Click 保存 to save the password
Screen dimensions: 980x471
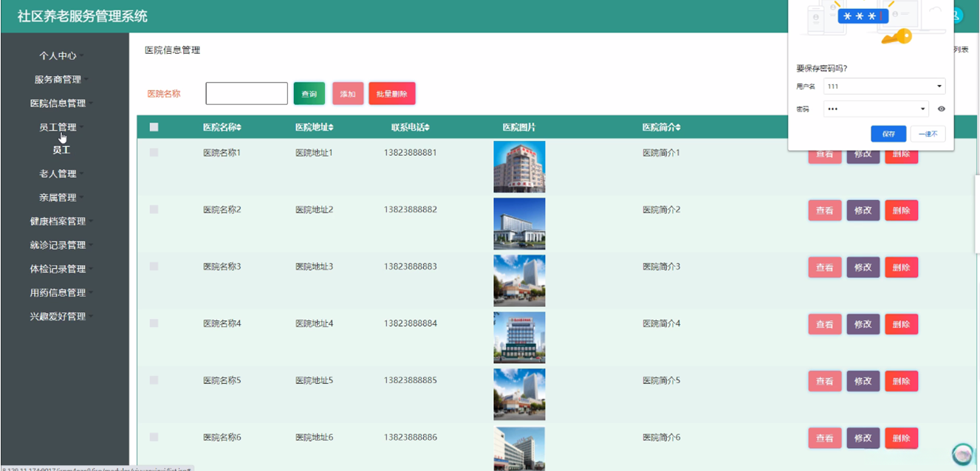888,134
